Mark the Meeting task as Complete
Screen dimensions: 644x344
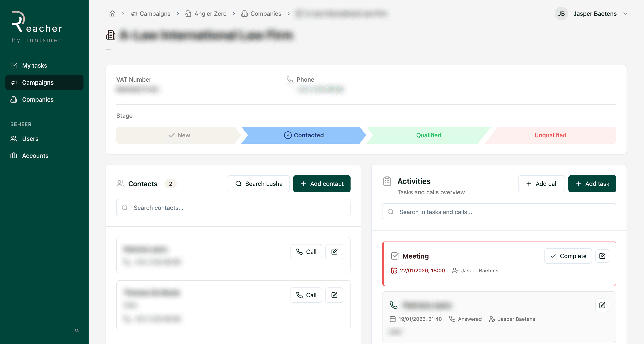pyautogui.click(x=568, y=256)
